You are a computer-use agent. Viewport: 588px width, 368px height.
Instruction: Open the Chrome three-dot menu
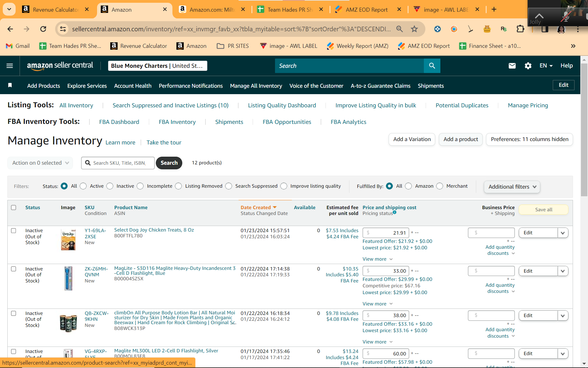[578, 29]
